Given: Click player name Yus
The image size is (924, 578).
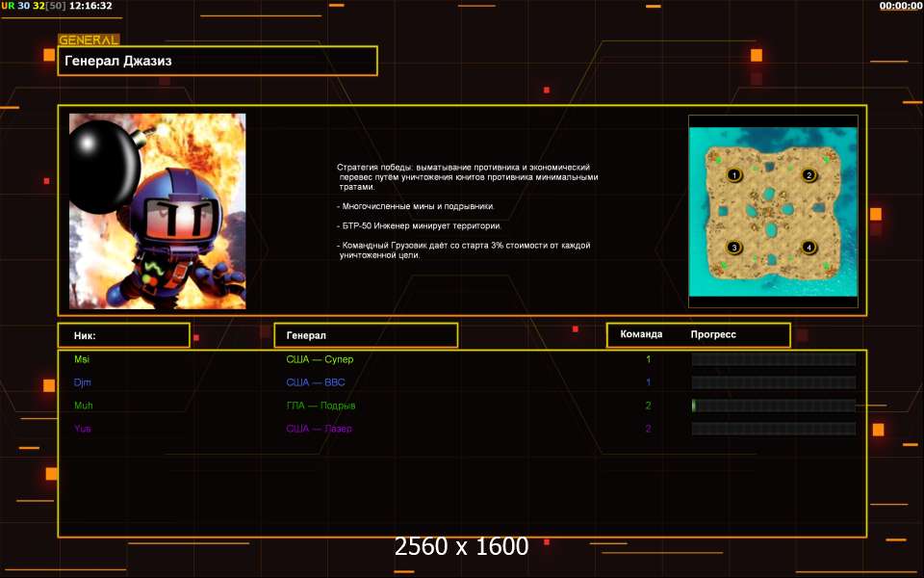Looking at the screenshot, I should pos(83,428).
